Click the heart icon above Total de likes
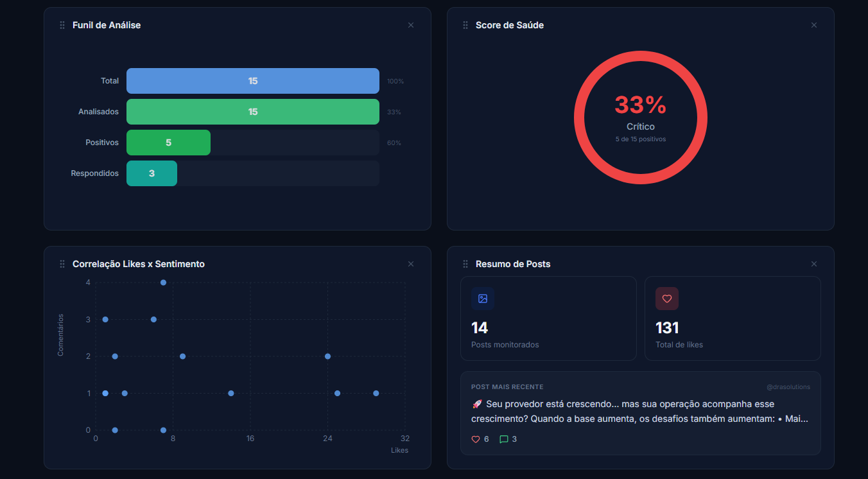This screenshot has height=479, width=868. [667, 299]
